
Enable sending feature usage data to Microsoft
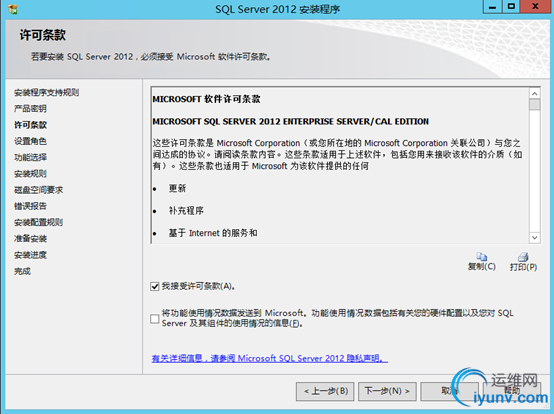click(155, 319)
